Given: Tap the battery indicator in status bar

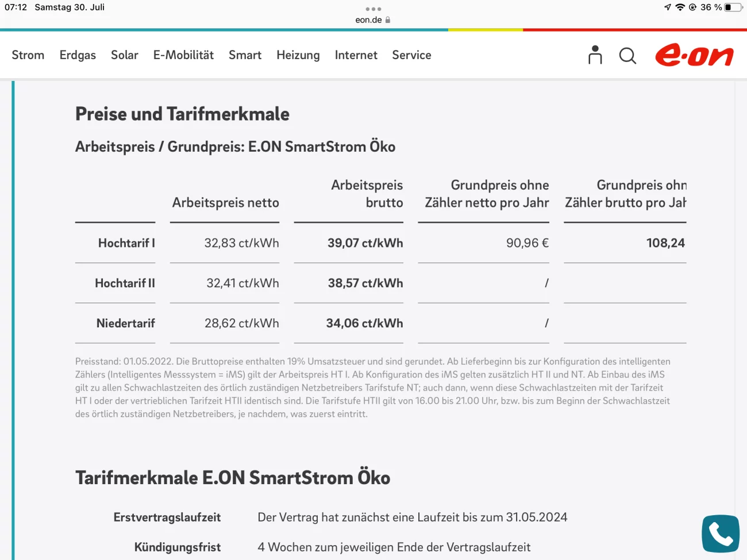Looking at the screenshot, I should coord(733,7).
